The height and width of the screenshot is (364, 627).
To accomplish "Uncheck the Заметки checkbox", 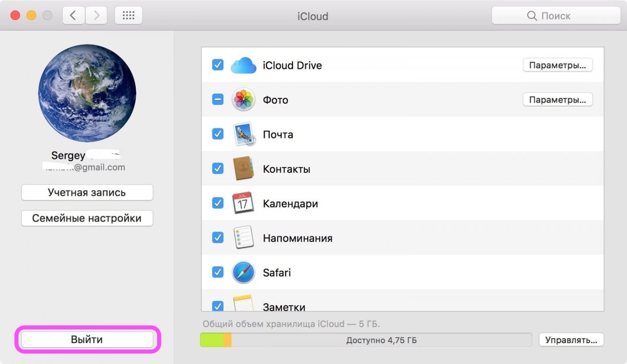I will tap(218, 306).
